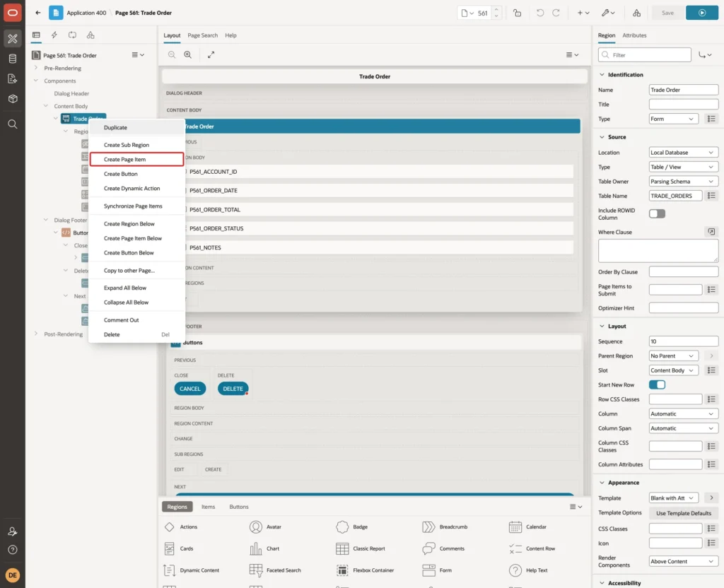The width and height of the screenshot is (724, 588).
Task: Choose Duplicate from context menu
Action: point(136,127)
